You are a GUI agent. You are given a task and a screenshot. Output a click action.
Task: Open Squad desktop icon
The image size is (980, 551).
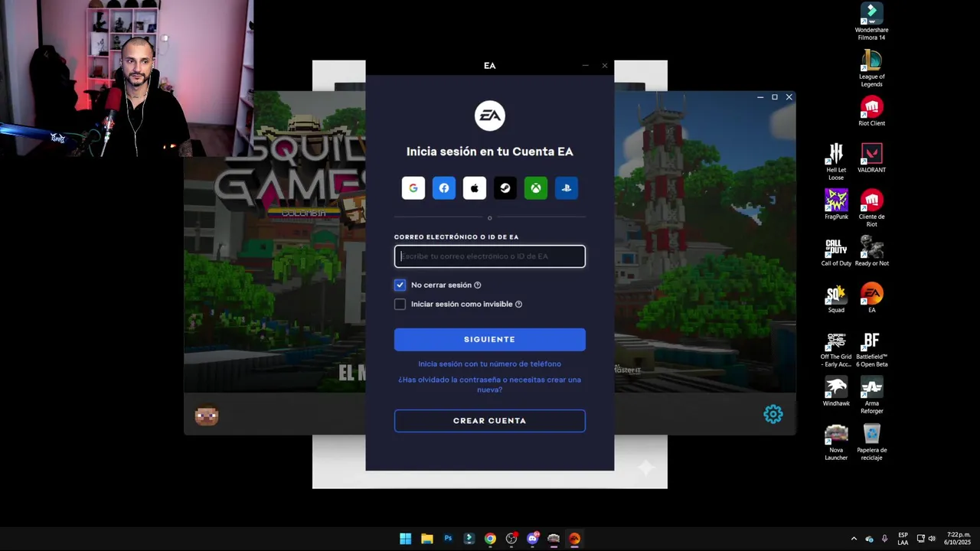coord(836,298)
